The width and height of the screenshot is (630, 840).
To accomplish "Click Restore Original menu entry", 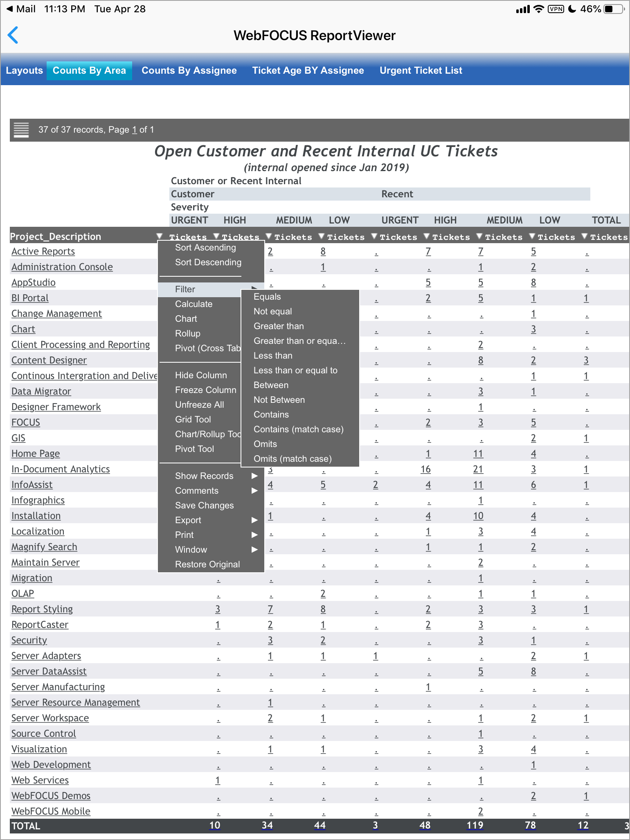I will tap(207, 565).
